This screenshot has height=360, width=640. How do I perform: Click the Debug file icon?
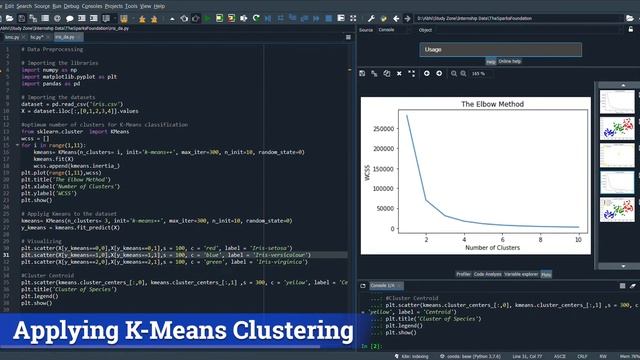point(268,18)
